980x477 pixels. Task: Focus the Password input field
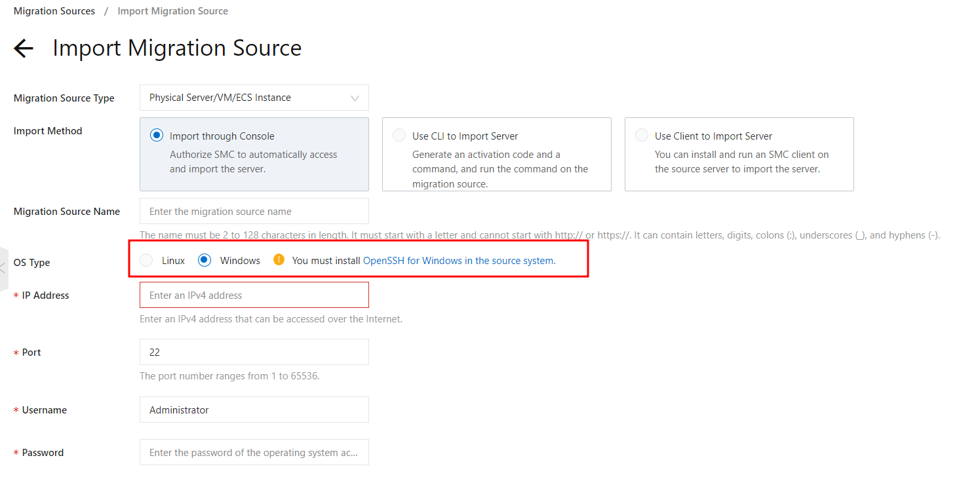(254, 453)
